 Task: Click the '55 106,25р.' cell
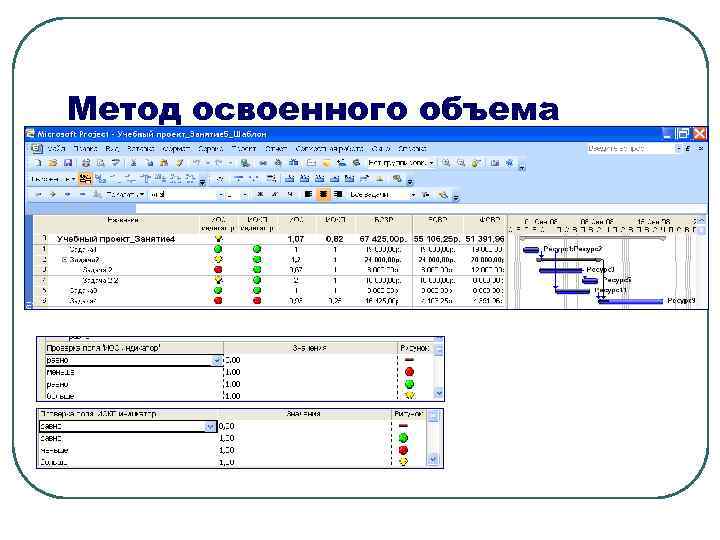point(437,239)
